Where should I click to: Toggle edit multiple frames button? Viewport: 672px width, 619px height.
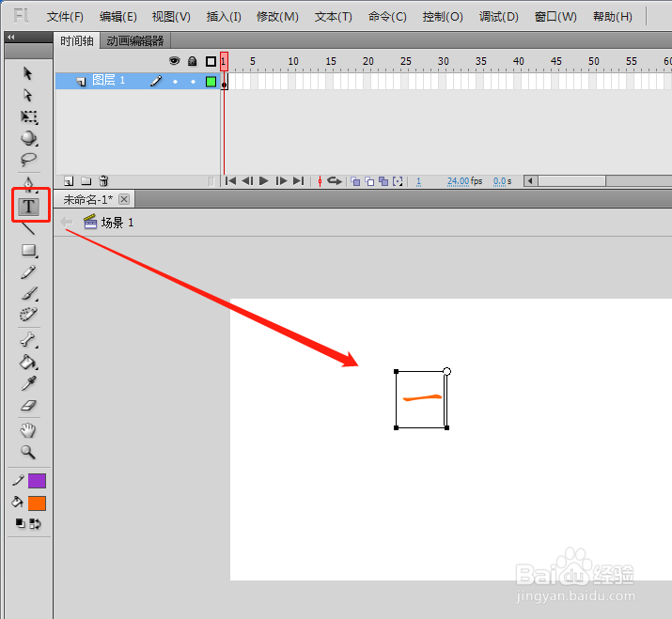[x=383, y=181]
